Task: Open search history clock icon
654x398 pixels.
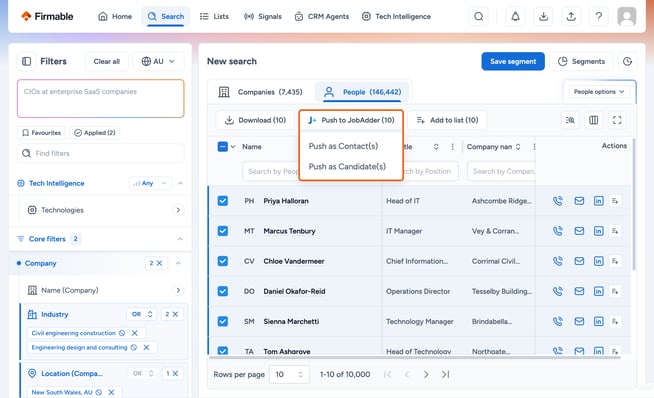Action: tap(627, 61)
